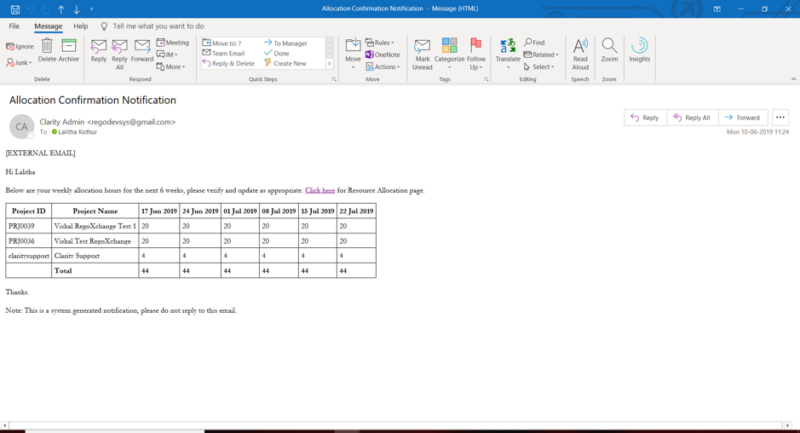800x433 pixels.
Task: Go to the previous item with the up arrow
Action: point(61,9)
